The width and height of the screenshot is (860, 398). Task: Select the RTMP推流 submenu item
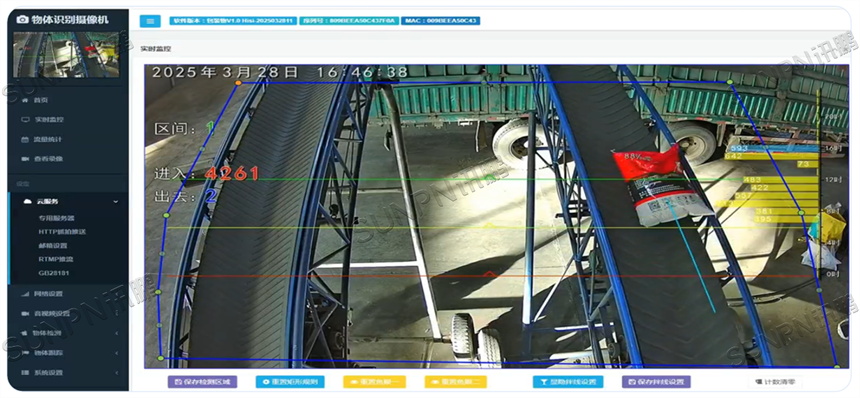coord(55,259)
